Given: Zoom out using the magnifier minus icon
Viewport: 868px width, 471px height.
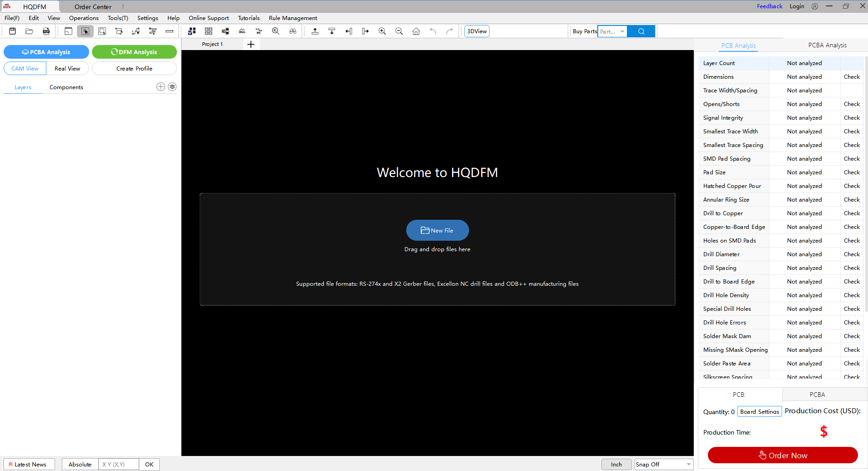Looking at the screenshot, I should 399,31.
